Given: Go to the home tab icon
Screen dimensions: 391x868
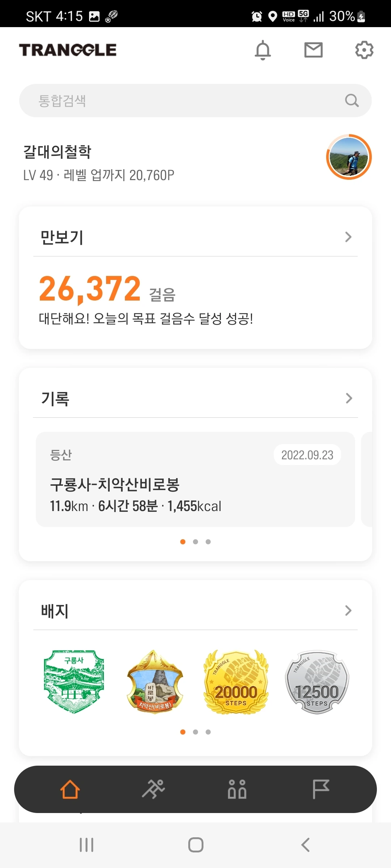Looking at the screenshot, I should click(70, 789).
